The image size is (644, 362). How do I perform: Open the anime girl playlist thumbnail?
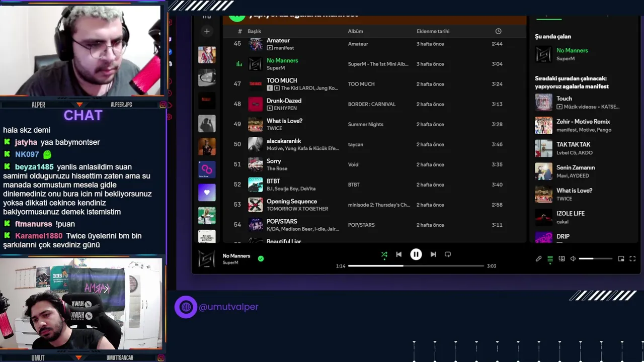point(207,54)
